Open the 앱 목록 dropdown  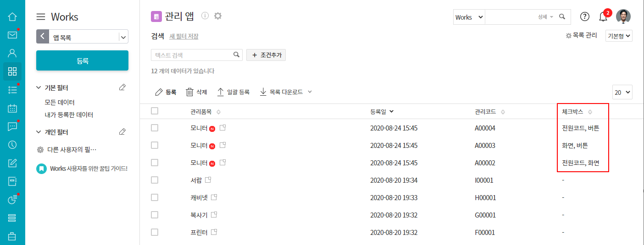click(x=123, y=37)
